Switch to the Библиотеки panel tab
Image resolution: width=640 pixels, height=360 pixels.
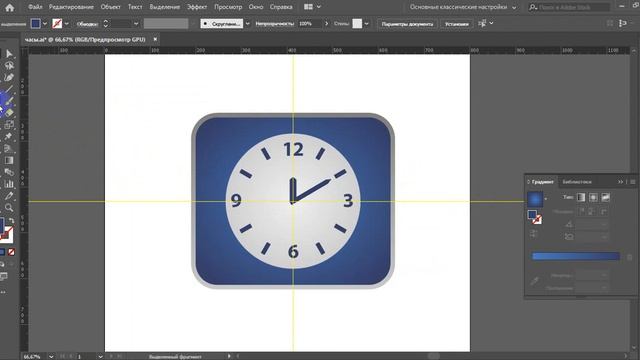coord(577,182)
